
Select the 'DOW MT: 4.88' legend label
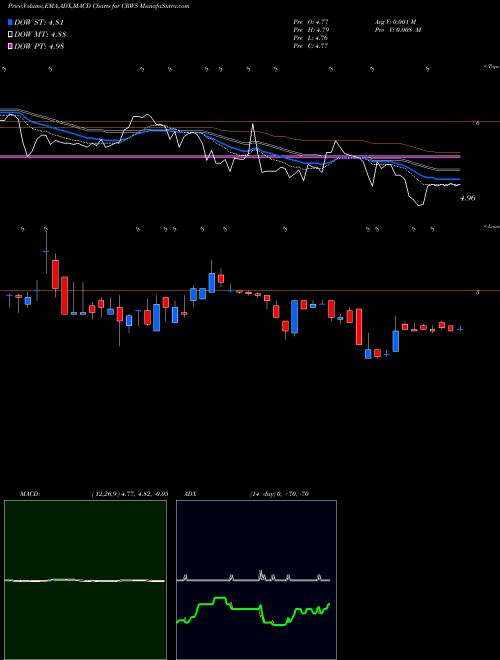[x=40, y=34]
